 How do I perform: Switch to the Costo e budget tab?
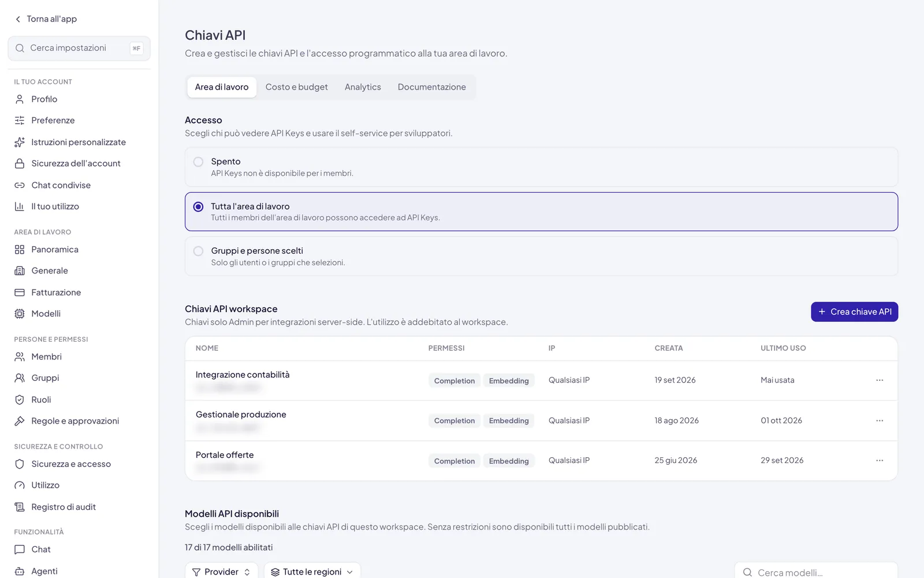pos(296,87)
